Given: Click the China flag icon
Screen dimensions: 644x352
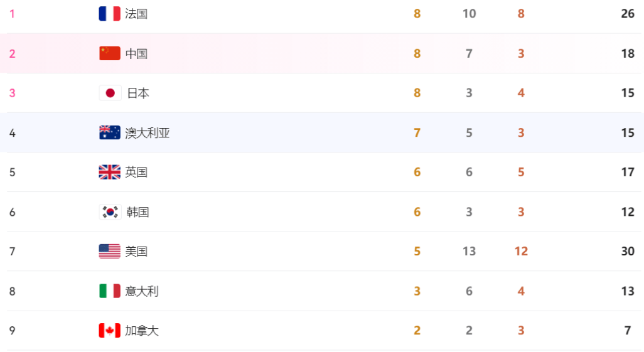Looking at the screenshot, I should tap(110, 53).
